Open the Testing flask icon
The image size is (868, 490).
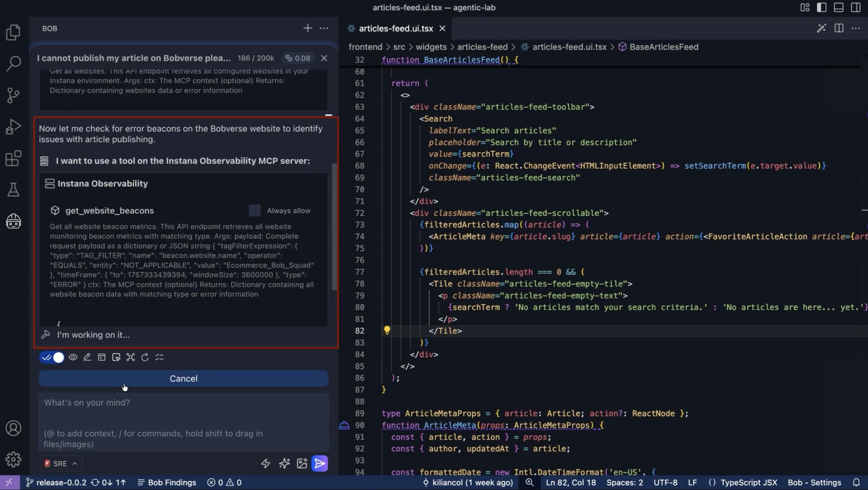14,190
